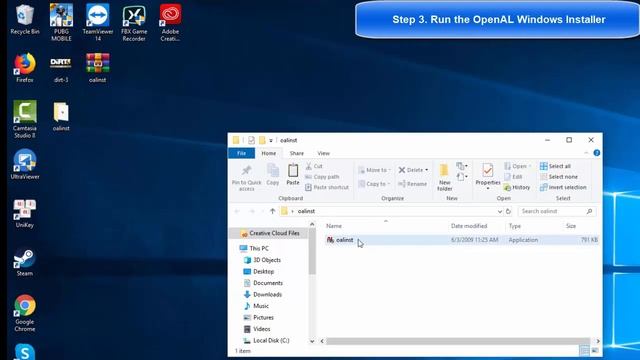Screen dimensions: 640x360
Task: Select the Camtasia Studio 8 desktop icon
Action: 25,119
